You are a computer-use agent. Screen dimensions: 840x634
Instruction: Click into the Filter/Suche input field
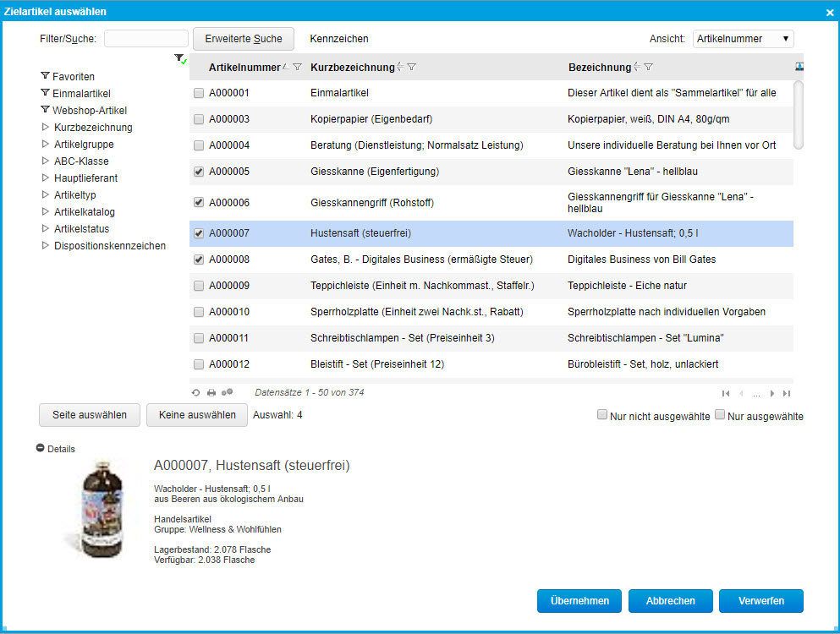coord(145,39)
